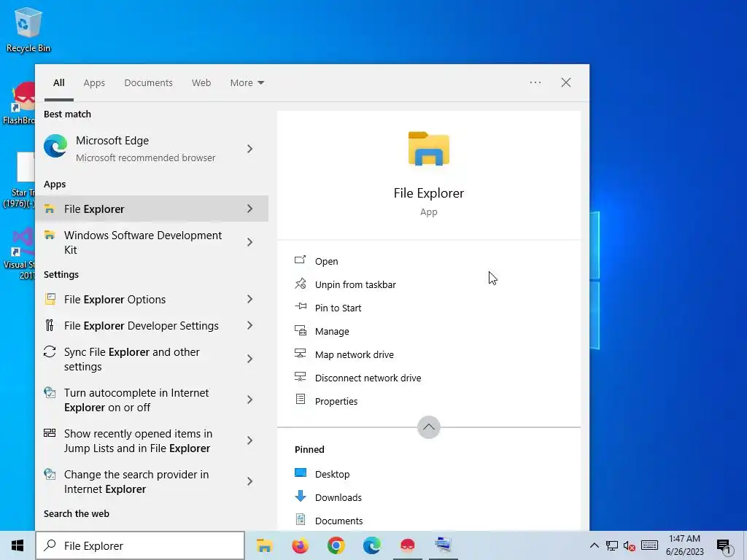
Task: Open File Explorer from the taskbar
Action: 264,545
